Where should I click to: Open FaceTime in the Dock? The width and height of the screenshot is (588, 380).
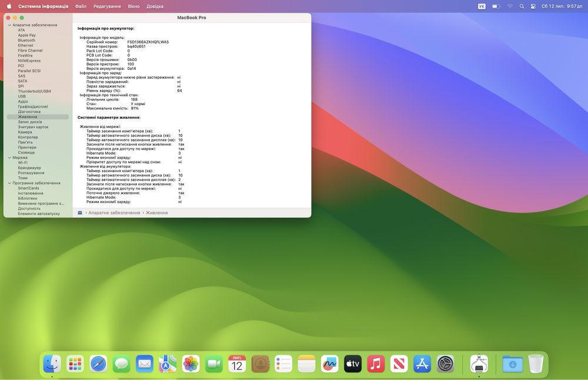(x=214, y=364)
